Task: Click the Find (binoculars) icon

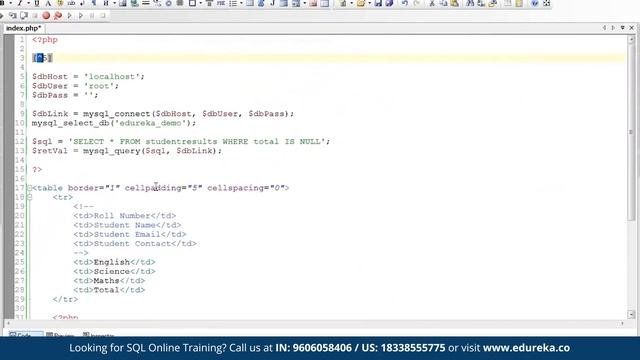Action: 470,3
